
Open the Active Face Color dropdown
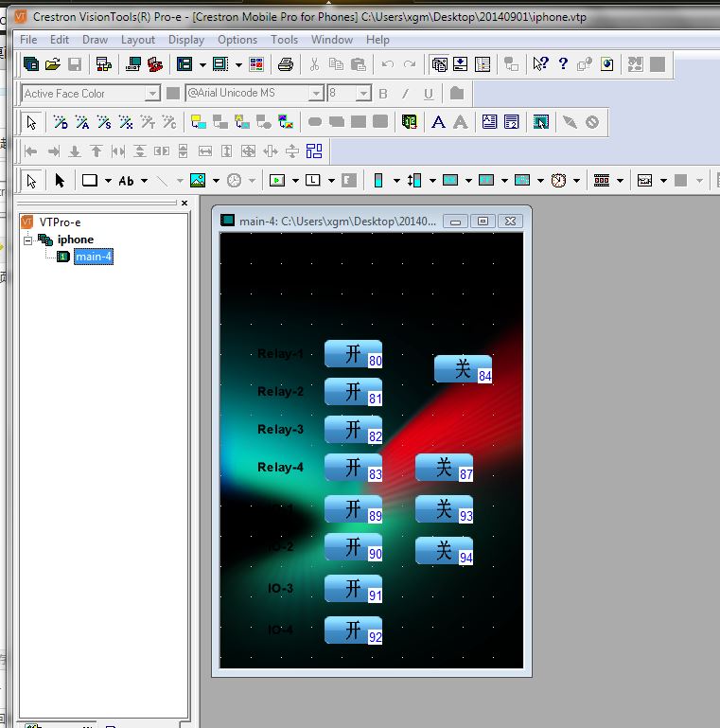coord(152,94)
